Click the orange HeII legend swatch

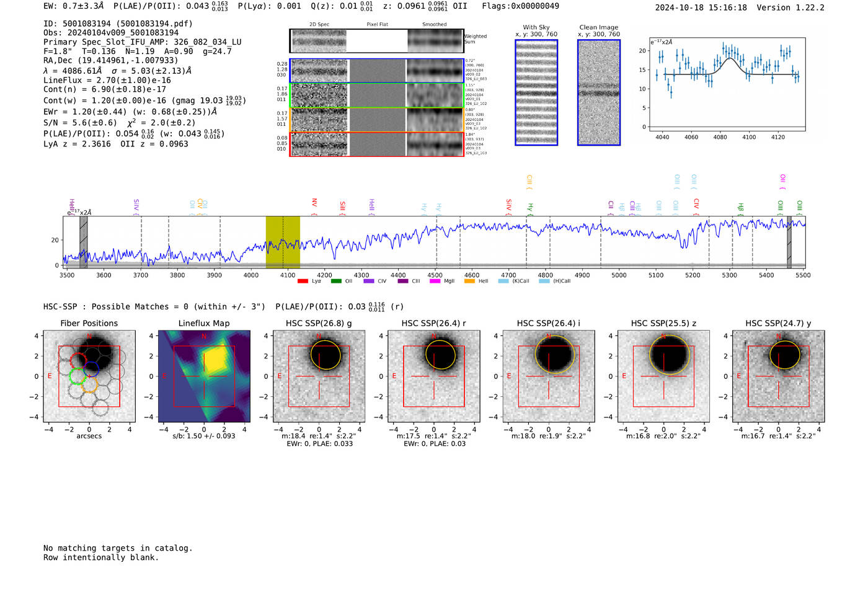(x=469, y=281)
